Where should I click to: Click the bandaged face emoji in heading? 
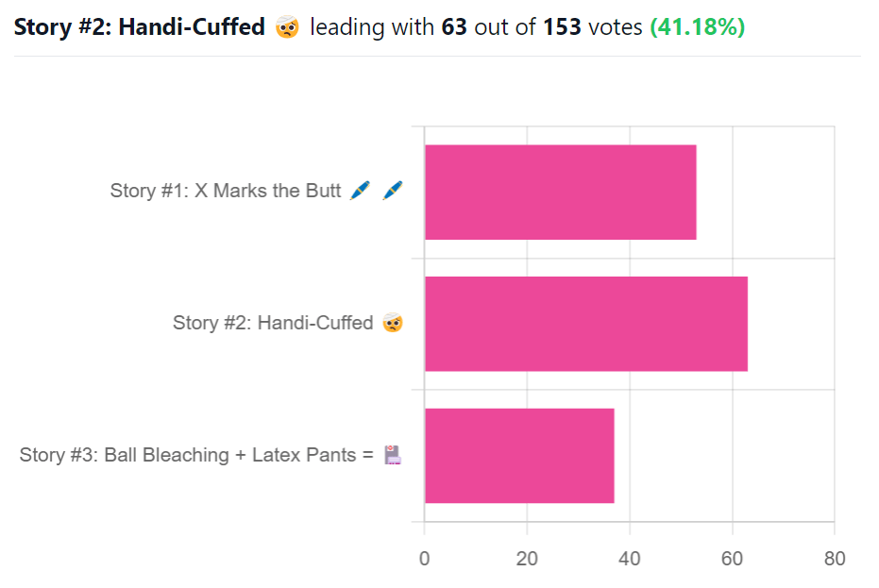click(287, 27)
